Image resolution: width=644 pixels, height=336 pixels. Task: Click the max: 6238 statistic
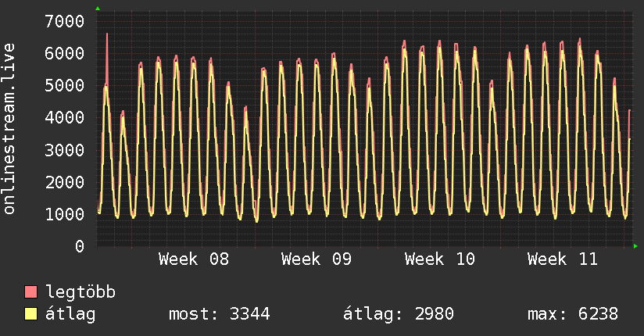coord(573,314)
